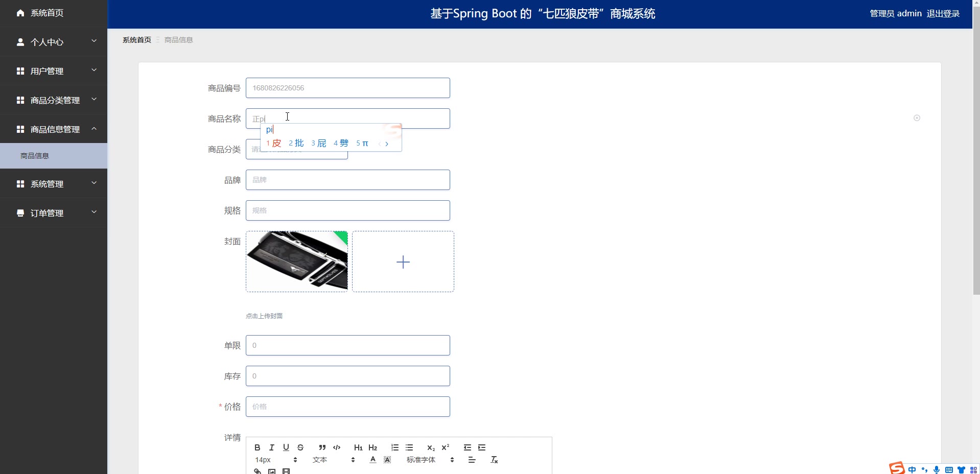980x474 pixels.
Task: Click the uploaded belt cover thumbnail
Action: (297, 262)
